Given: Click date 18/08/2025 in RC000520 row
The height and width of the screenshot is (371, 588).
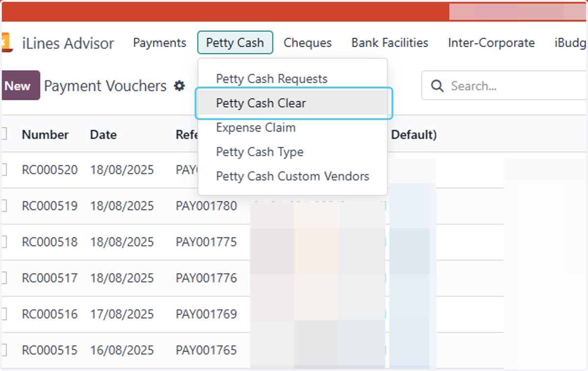Looking at the screenshot, I should 122,170.
